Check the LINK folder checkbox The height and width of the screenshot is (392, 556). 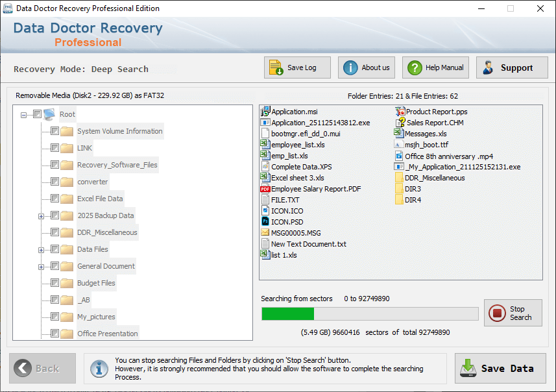pos(54,147)
